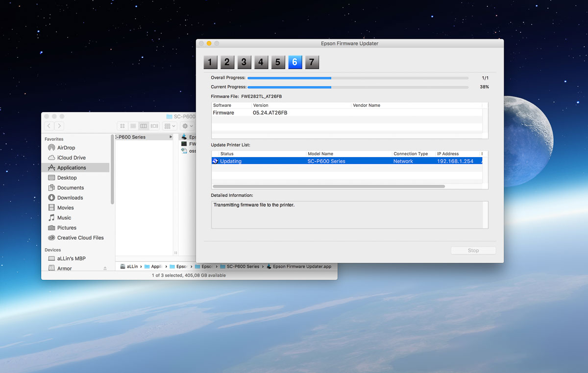Go back in Finder navigation
The height and width of the screenshot is (373, 588).
click(x=49, y=126)
